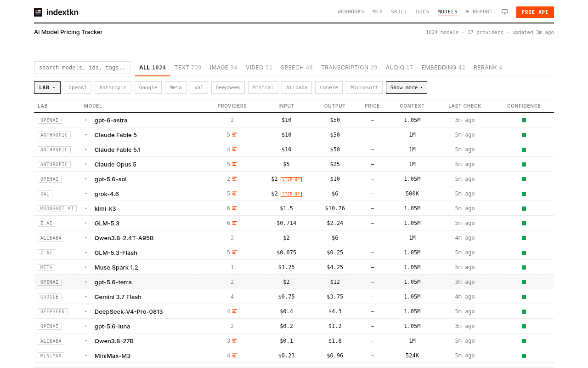Expand Show more labs dropdown
The image size is (588, 368).
point(407,87)
